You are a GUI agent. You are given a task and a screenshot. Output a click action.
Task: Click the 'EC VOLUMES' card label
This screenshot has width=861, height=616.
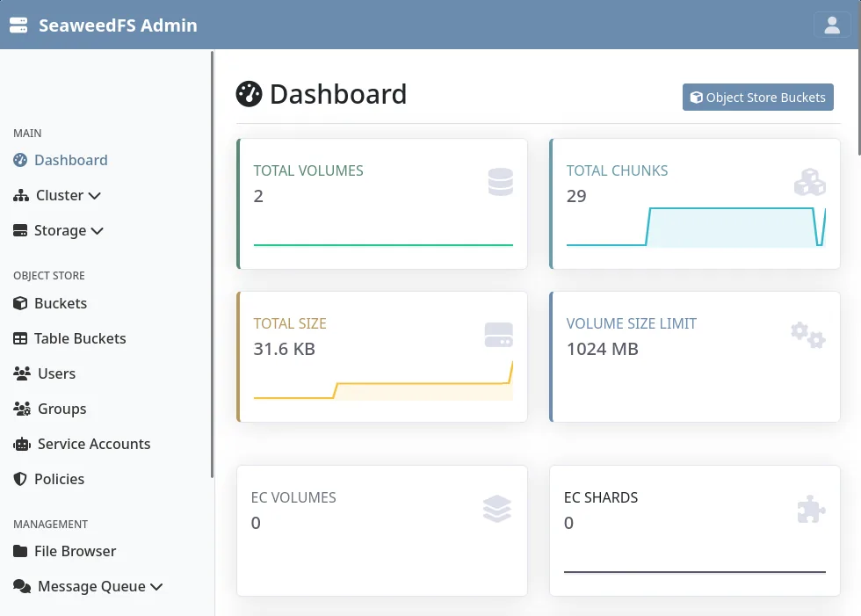(293, 497)
